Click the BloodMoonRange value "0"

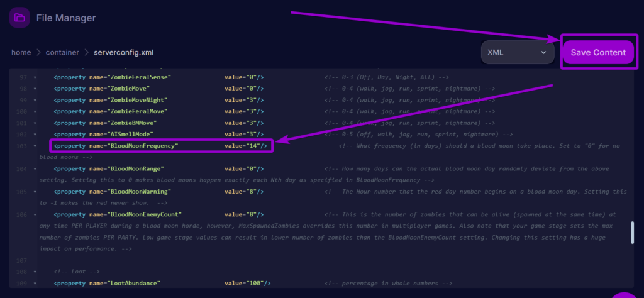click(x=252, y=168)
